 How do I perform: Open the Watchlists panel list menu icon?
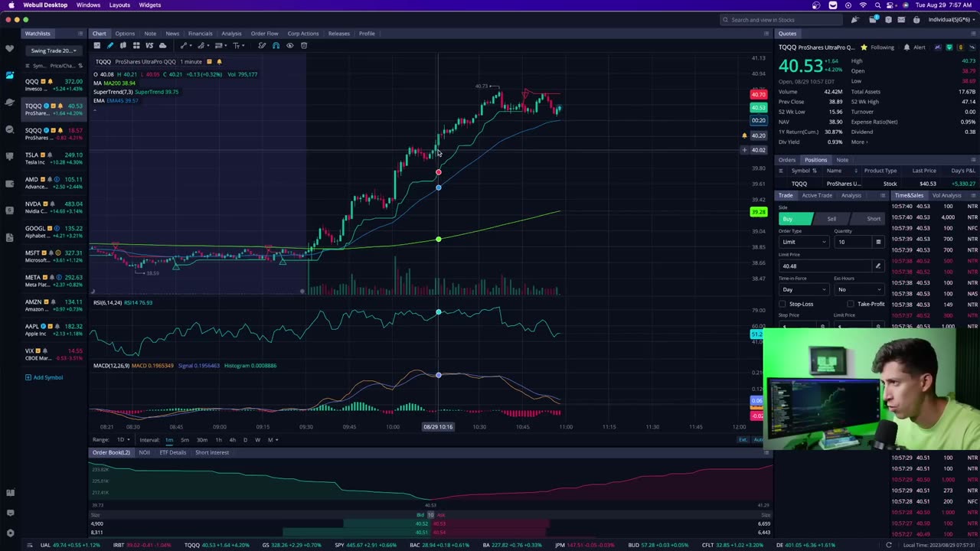coord(80,34)
